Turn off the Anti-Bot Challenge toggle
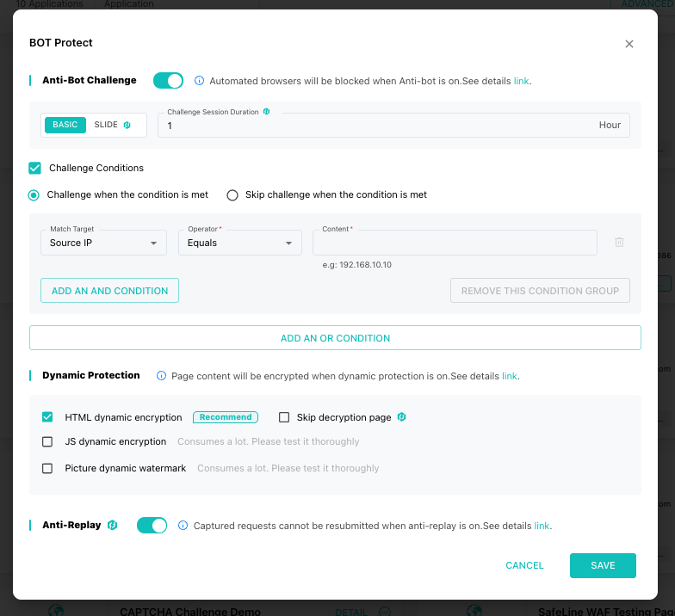Viewport: 675px width, 616px height. (x=169, y=81)
